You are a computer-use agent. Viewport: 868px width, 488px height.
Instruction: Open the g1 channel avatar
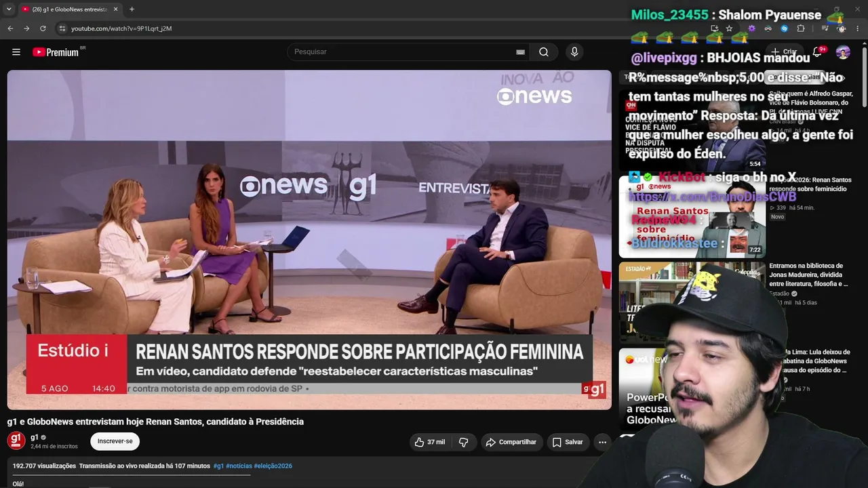16,441
